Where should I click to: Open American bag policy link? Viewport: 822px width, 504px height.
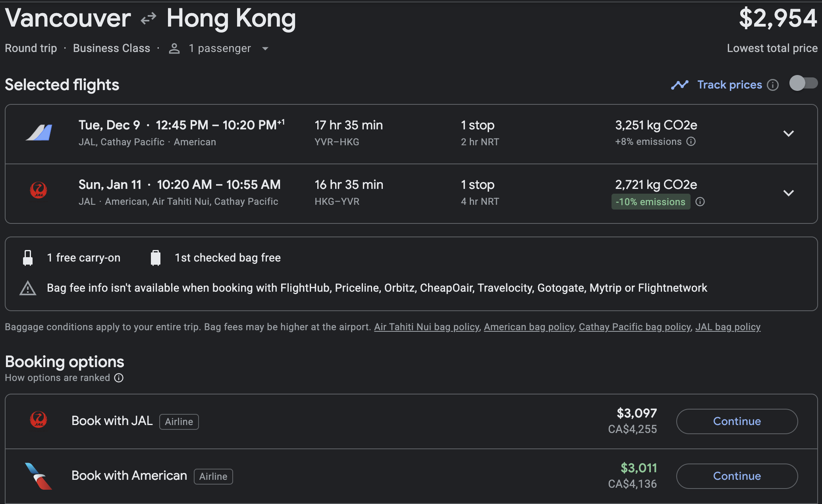(x=529, y=327)
